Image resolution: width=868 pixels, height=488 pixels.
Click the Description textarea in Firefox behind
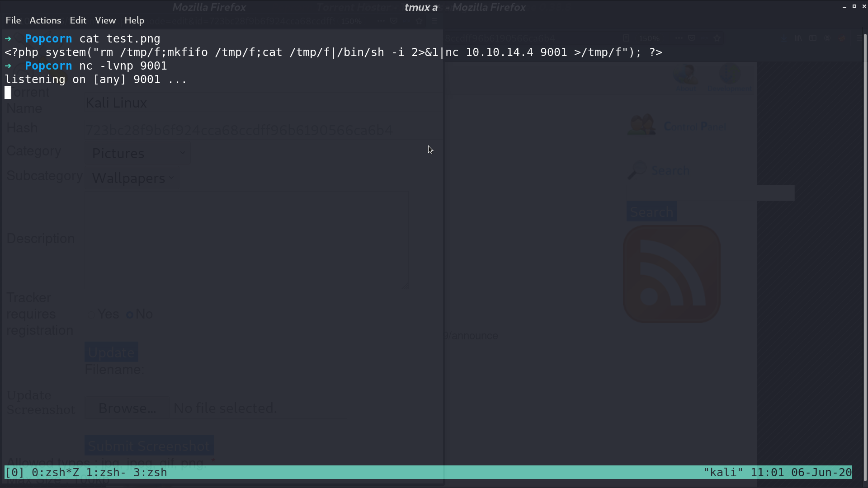click(x=246, y=239)
